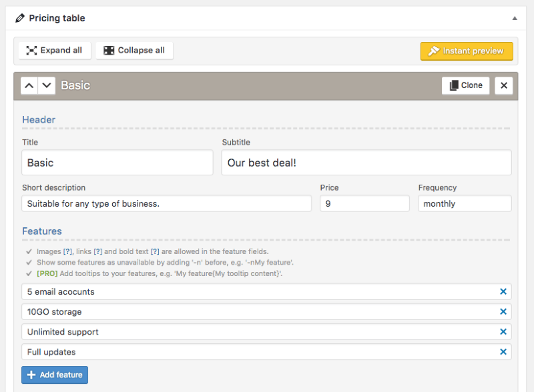Click into the Subtitle field

(366, 163)
